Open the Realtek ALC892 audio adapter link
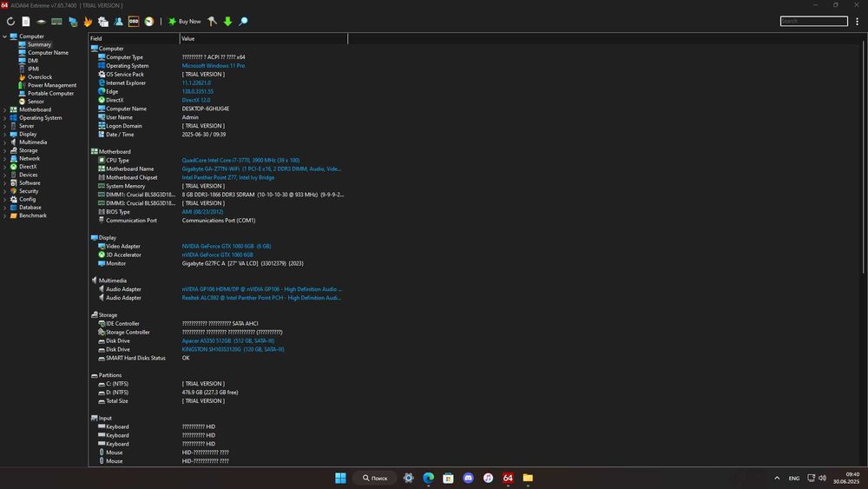 coord(261,298)
